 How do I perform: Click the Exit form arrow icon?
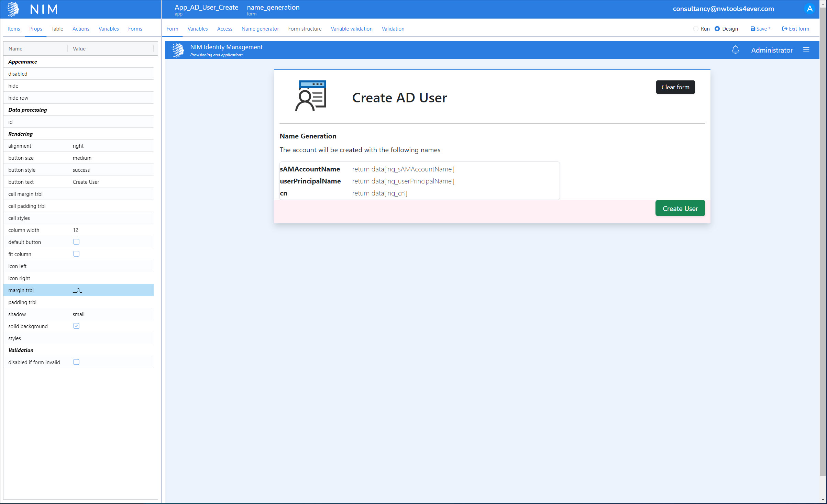[784, 29]
